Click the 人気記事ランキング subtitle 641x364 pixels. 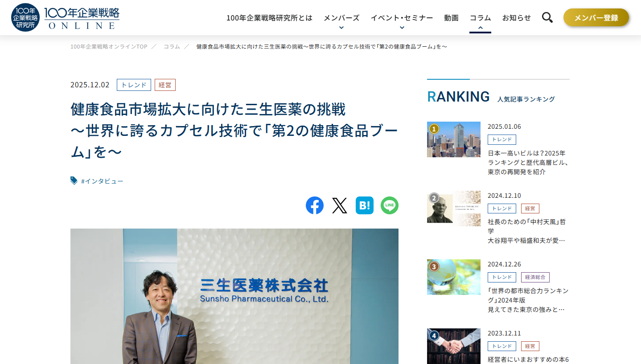(526, 99)
